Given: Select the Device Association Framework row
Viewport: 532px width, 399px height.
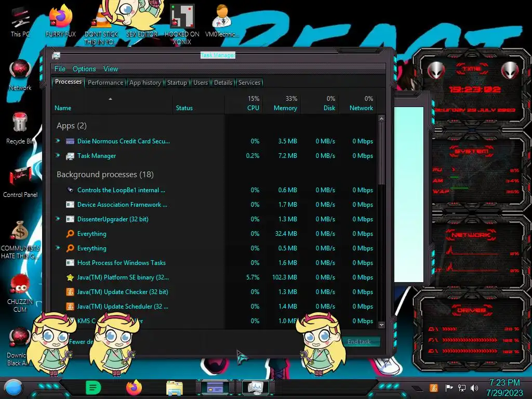Looking at the screenshot, I should pos(215,205).
